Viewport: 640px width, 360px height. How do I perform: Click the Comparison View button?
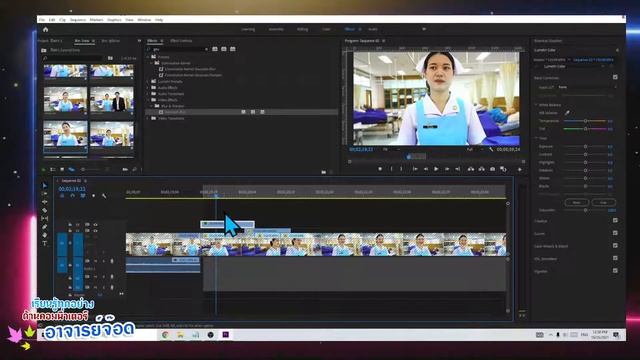click(503, 169)
